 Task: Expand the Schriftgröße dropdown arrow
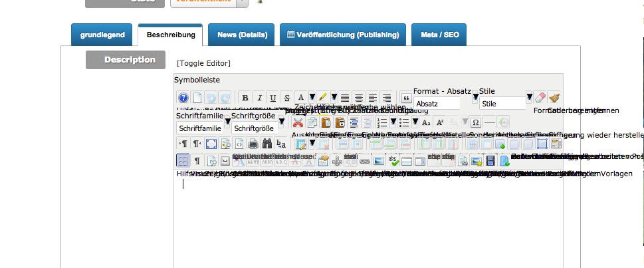281,122
